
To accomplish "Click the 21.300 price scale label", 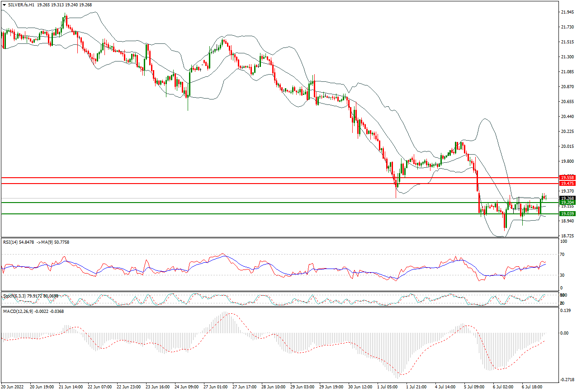I will point(567,57).
